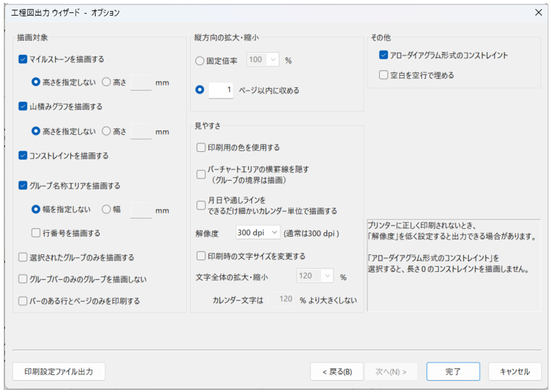Toggle 空白を空行で埋める checkbox
The height and width of the screenshot is (392, 551).
pos(383,76)
